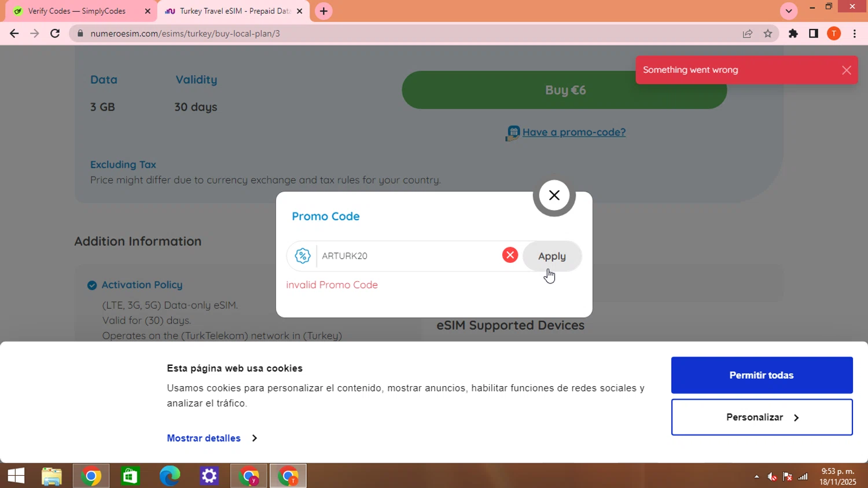Open the green store app in taskbar
This screenshot has width=868, height=488.
point(130,476)
